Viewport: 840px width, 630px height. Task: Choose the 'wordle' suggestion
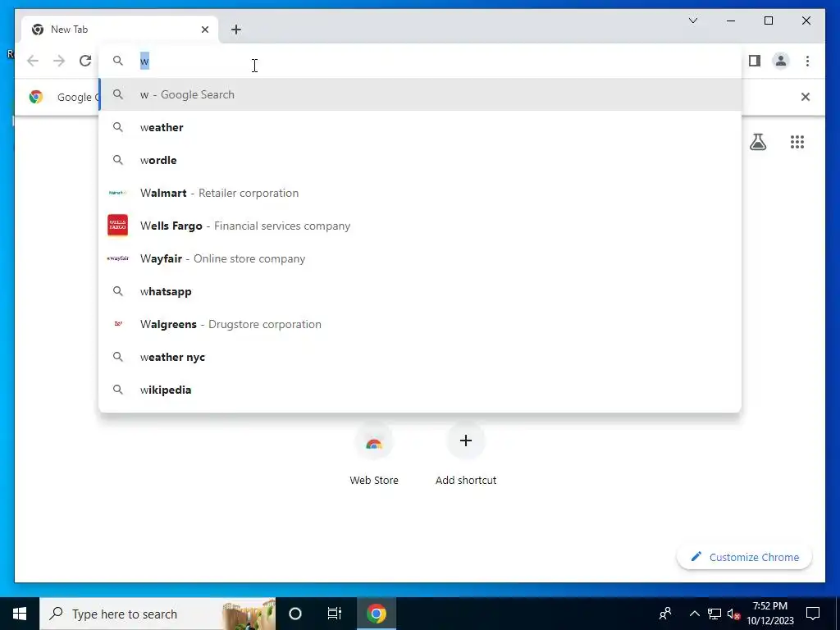tap(420, 160)
